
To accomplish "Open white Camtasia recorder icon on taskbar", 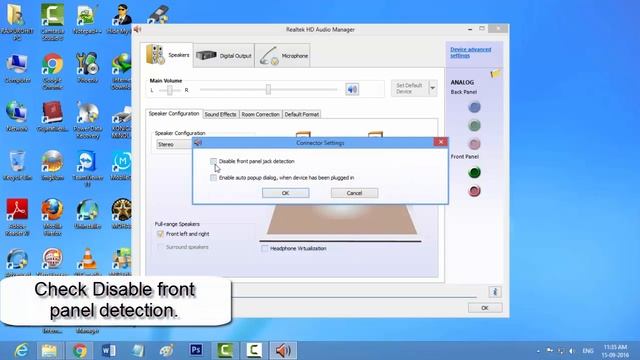I will [x=254, y=350].
